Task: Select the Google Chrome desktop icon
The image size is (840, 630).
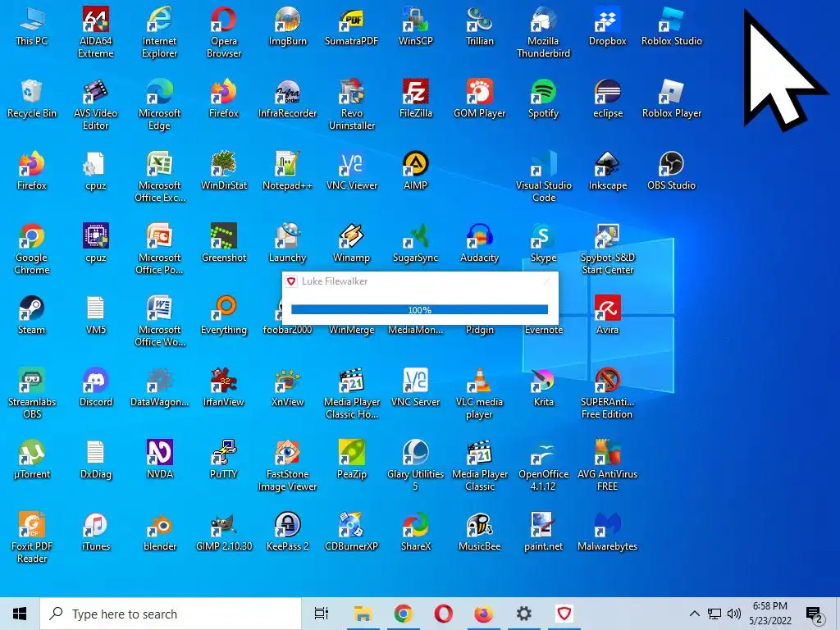Action: [32, 249]
